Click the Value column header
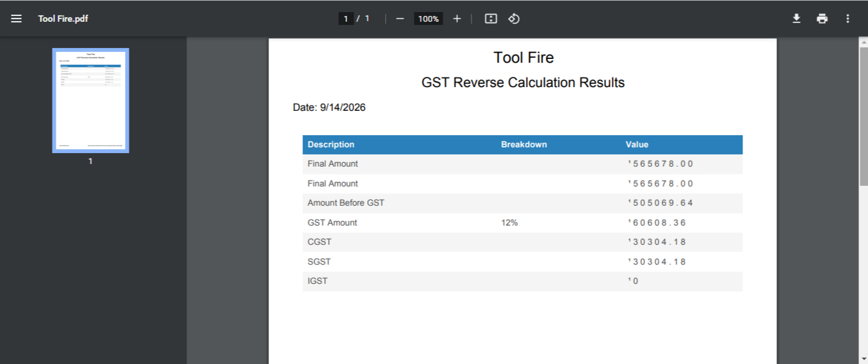 click(637, 145)
